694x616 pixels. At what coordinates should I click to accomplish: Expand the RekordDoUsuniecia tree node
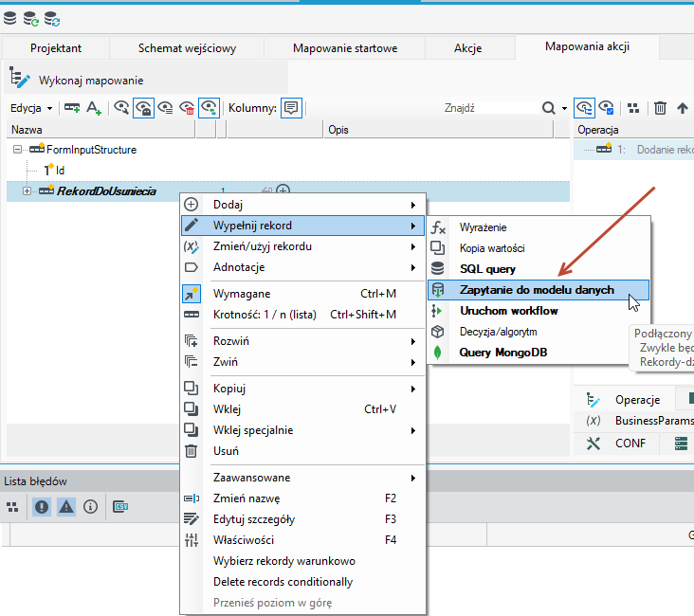pos(27,191)
